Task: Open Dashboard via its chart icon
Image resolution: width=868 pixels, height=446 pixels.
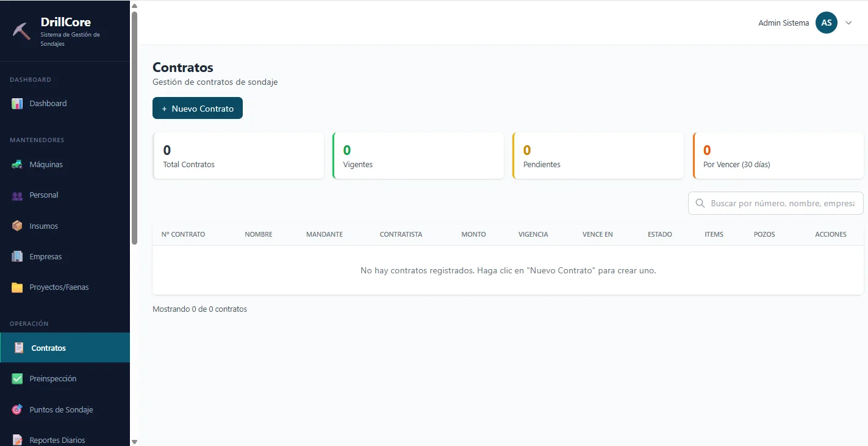Action: point(17,104)
